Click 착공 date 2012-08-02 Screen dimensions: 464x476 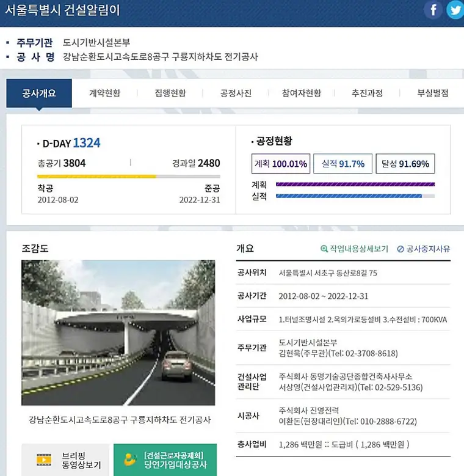click(58, 200)
